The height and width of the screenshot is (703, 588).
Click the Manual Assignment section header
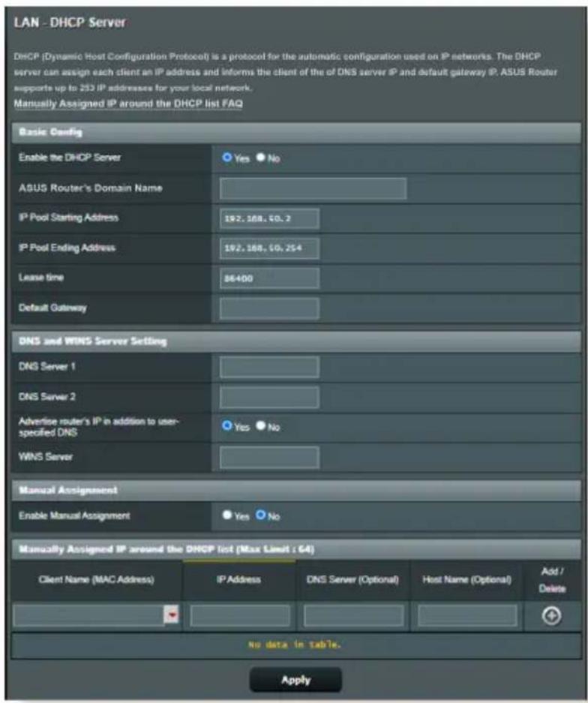pyautogui.click(x=296, y=490)
